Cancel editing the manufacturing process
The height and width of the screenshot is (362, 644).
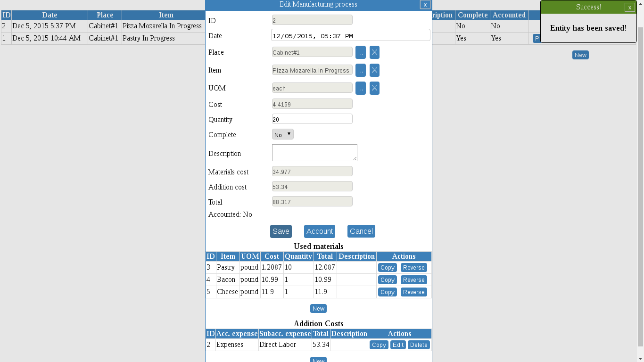[x=361, y=231]
